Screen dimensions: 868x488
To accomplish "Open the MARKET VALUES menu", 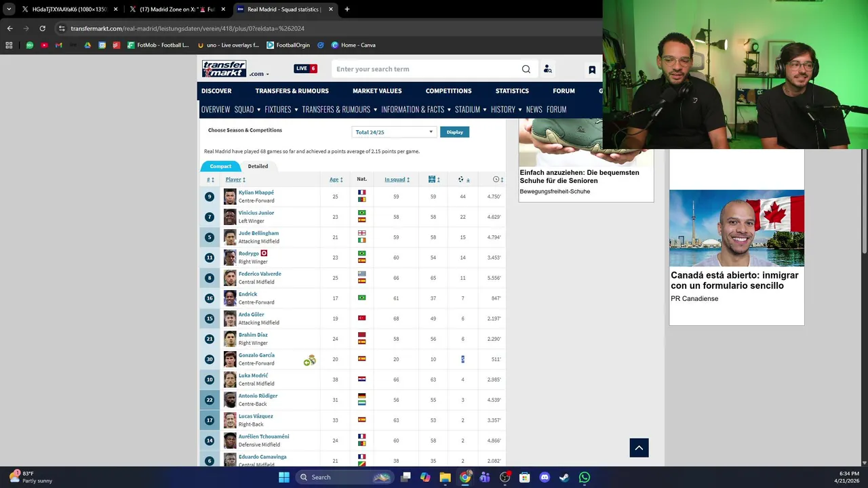I will pyautogui.click(x=377, y=91).
